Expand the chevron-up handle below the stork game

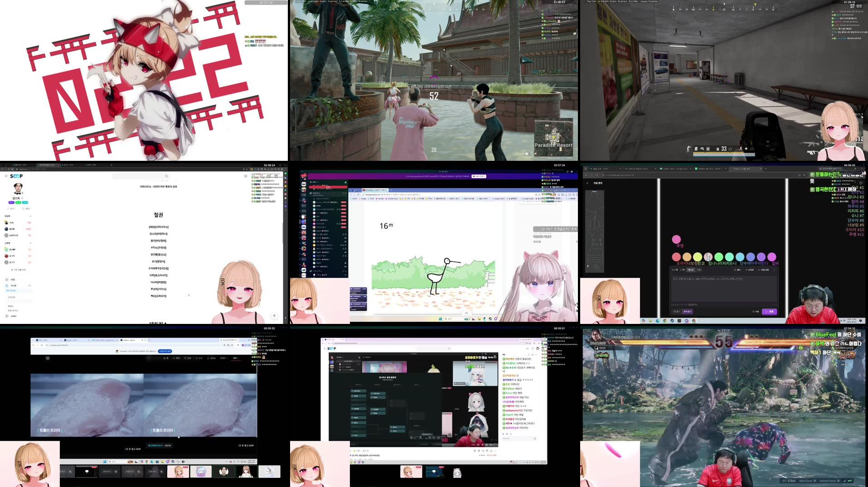[x=466, y=313]
